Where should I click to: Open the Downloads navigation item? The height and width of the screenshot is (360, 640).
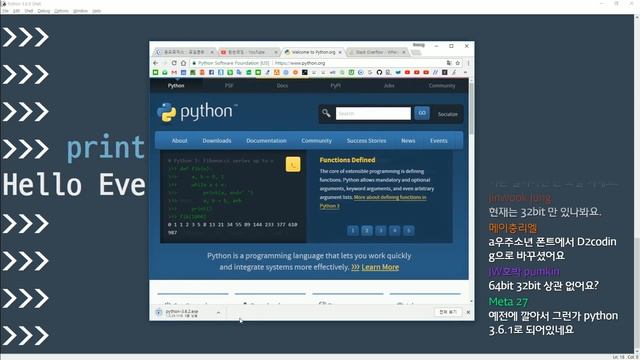pyautogui.click(x=217, y=140)
